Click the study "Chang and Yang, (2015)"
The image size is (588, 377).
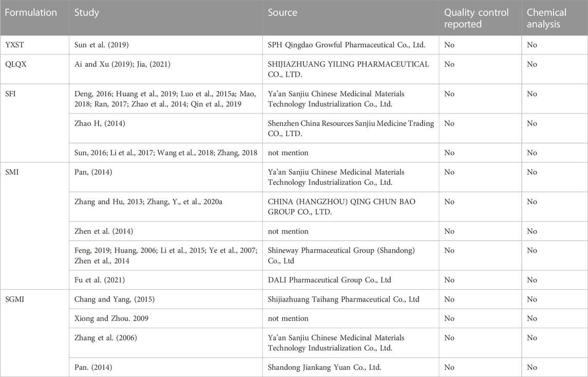(115, 299)
